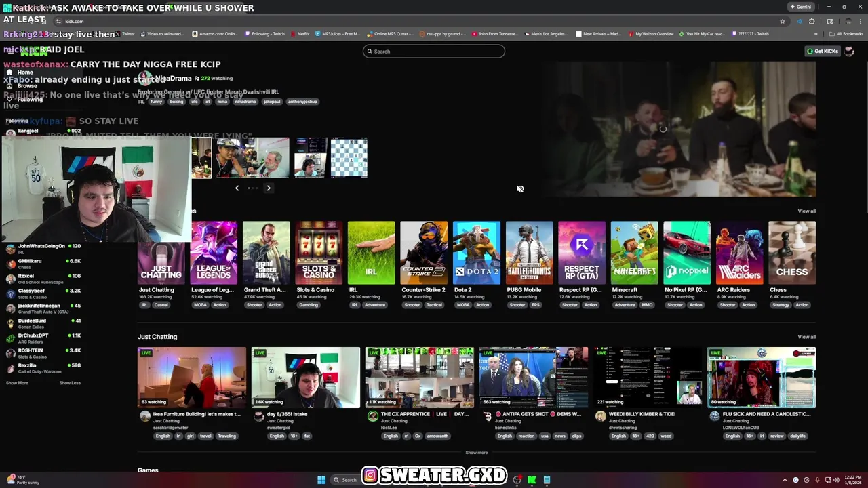The height and width of the screenshot is (488, 868).
Task: Open WEED! BILLY KIMBER stream thumbnail
Action: pos(648,378)
